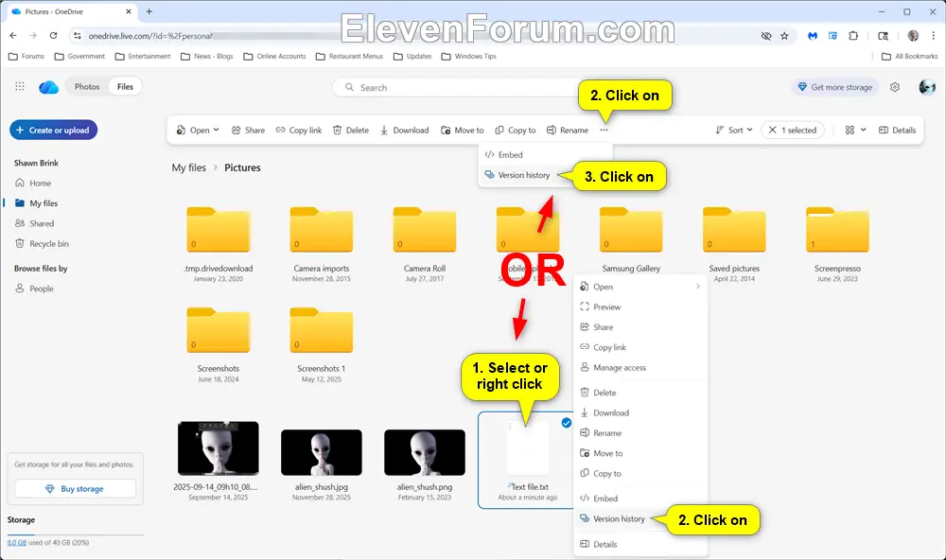Viewport: 946px width, 560px height.
Task: Select the Screenshots 1 folder
Action: (322, 330)
